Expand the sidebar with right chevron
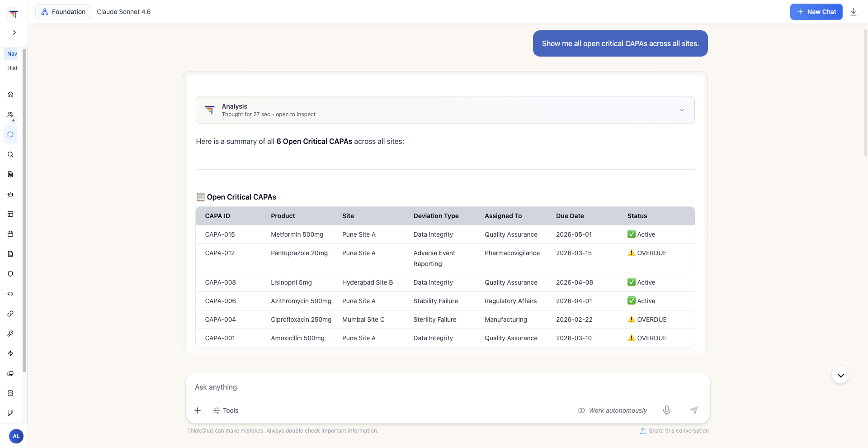Screen dimensions: 868x448 click(x=14, y=33)
